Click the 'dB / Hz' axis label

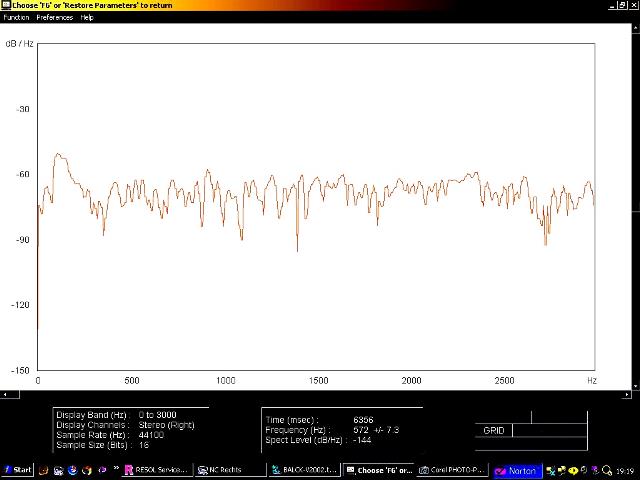click(x=19, y=44)
